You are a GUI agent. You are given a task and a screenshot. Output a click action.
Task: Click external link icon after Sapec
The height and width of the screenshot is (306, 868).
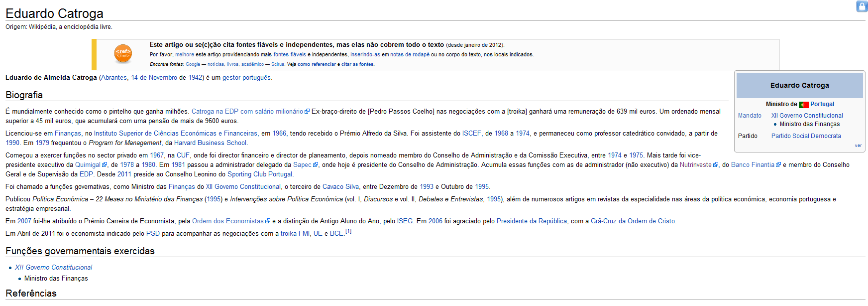(x=316, y=165)
